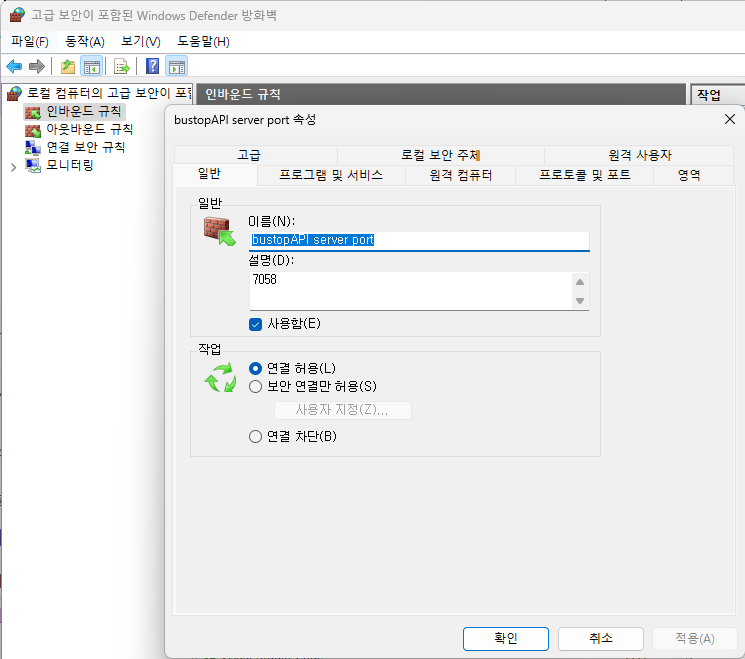
Task: Open the Help toolbar icon
Action: click(x=152, y=66)
